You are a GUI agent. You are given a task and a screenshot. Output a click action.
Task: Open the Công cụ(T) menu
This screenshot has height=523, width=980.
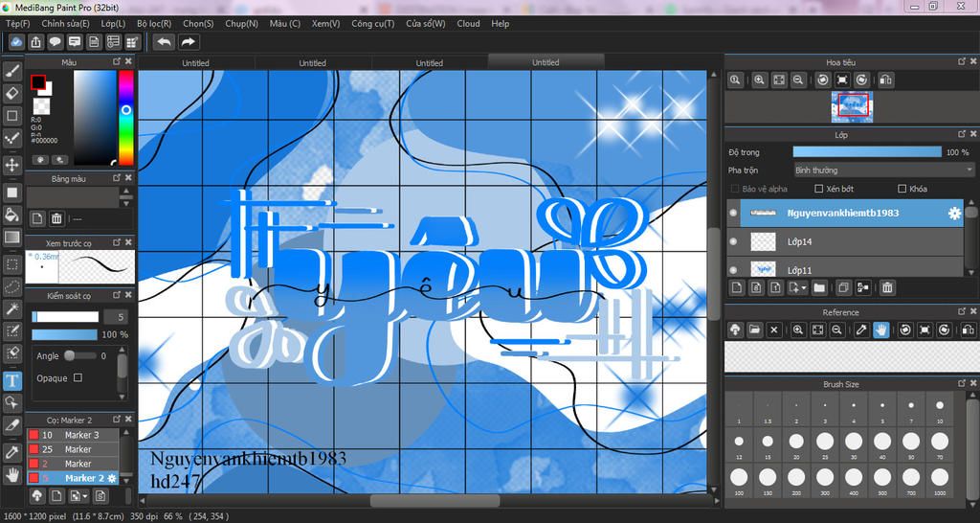point(373,24)
